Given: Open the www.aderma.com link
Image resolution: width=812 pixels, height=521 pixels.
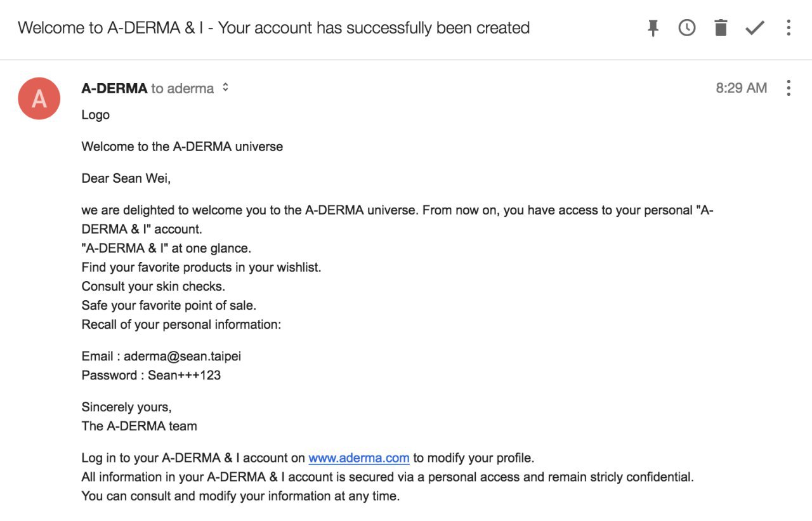Looking at the screenshot, I should [359, 458].
